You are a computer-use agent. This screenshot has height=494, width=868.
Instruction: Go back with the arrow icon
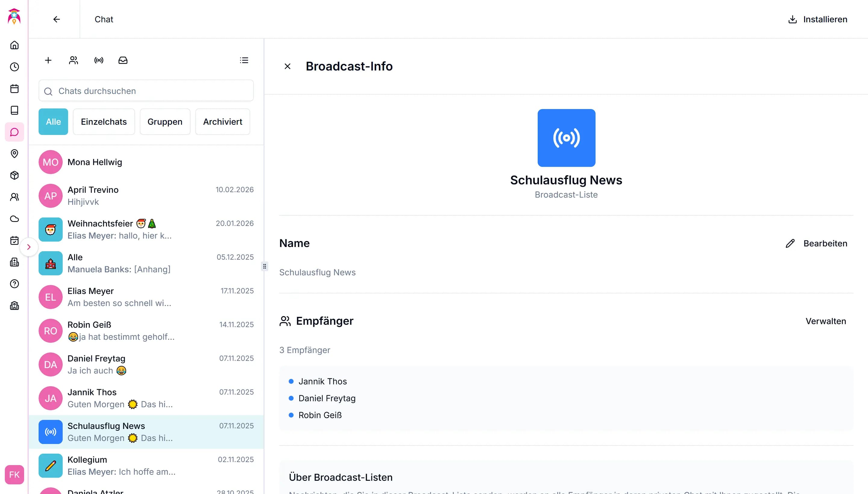57,19
